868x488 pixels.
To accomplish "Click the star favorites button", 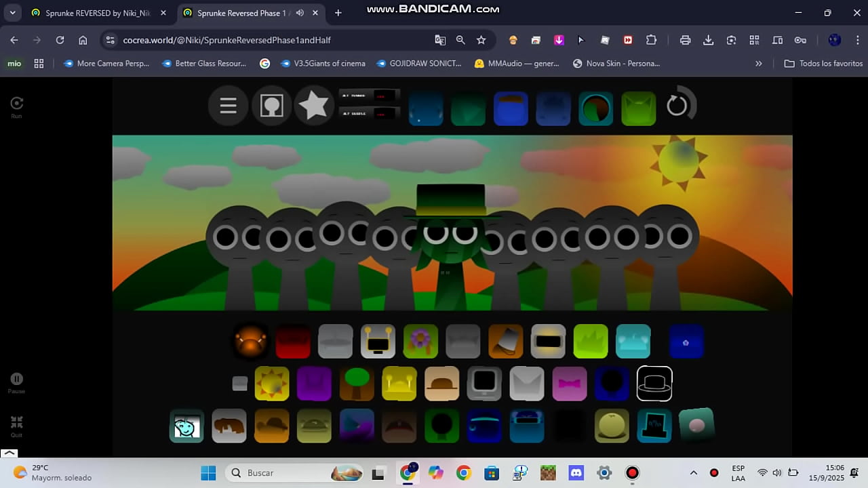I will (313, 106).
